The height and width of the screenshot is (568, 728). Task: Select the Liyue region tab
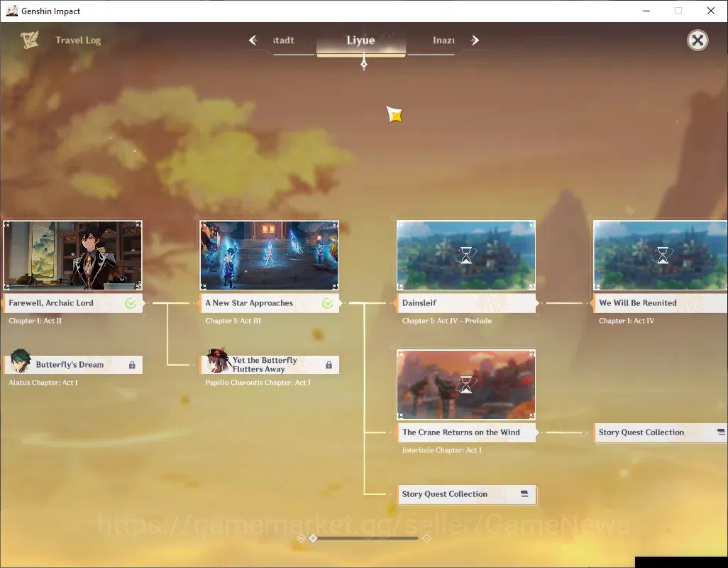click(x=360, y=40)
